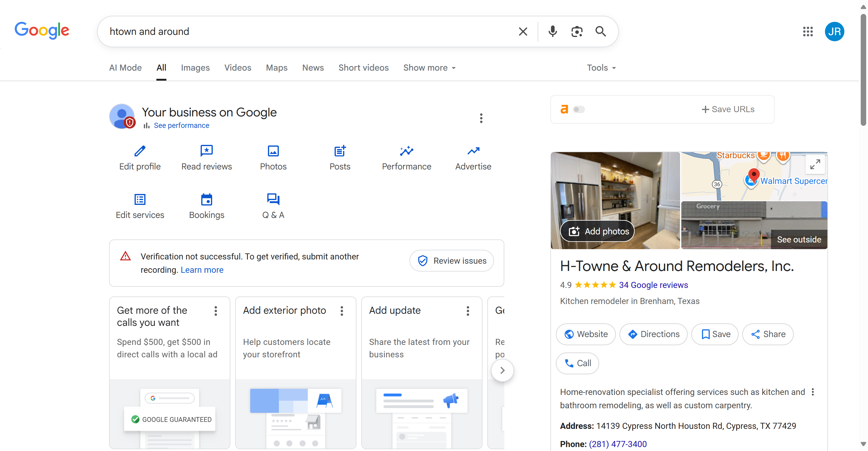This screenshot has height=451, width=868.
Task: Open options on 'Get more of the calls' card
Action: 216,310
